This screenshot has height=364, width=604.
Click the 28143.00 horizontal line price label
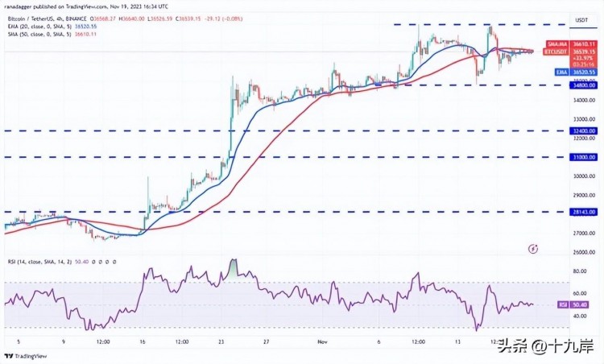pyautogui.click(x=584, y=212)
